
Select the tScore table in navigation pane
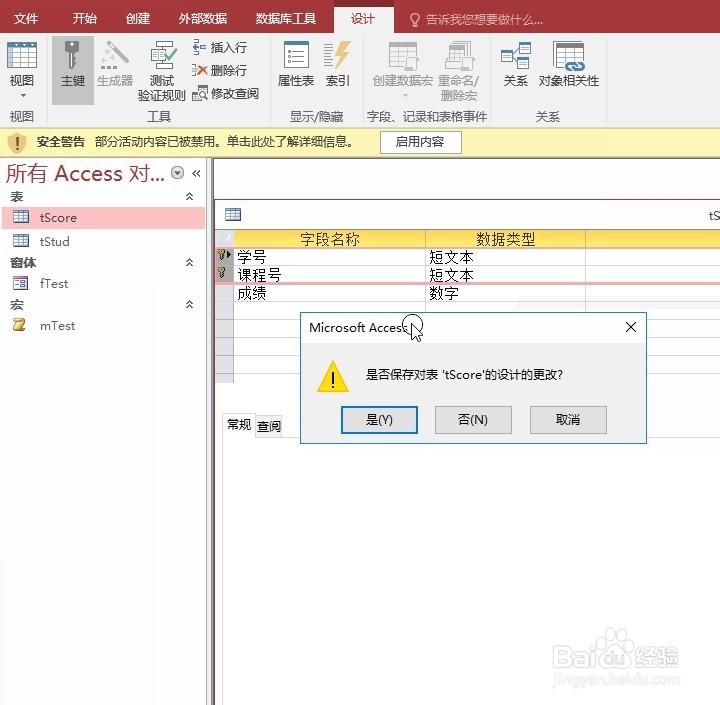point(103,217)
